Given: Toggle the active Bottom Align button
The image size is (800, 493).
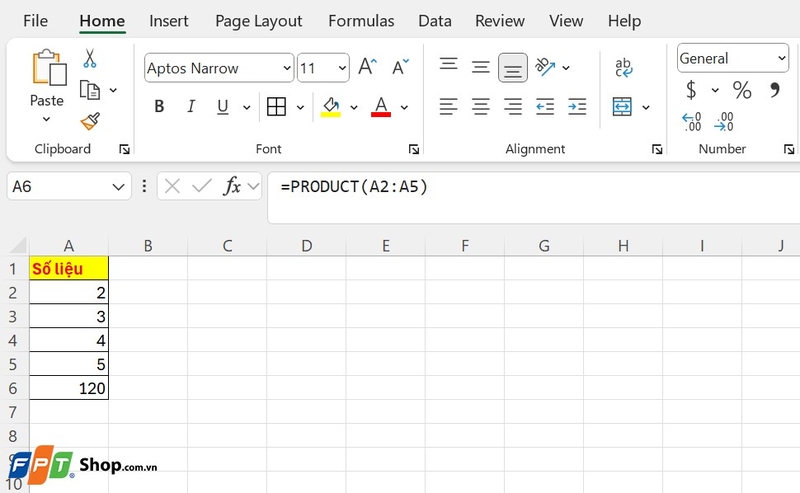Looking at the screenshot, I should click(x=513, y=67).
